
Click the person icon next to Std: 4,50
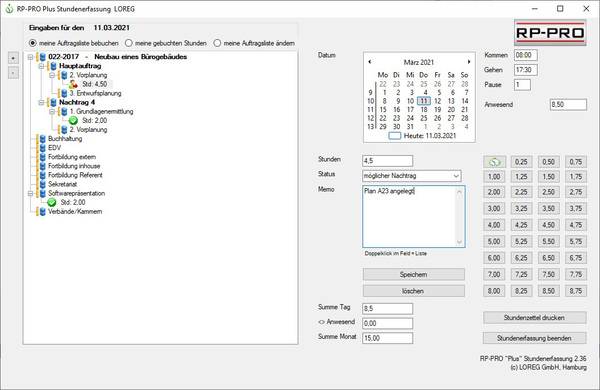(73, 84)
